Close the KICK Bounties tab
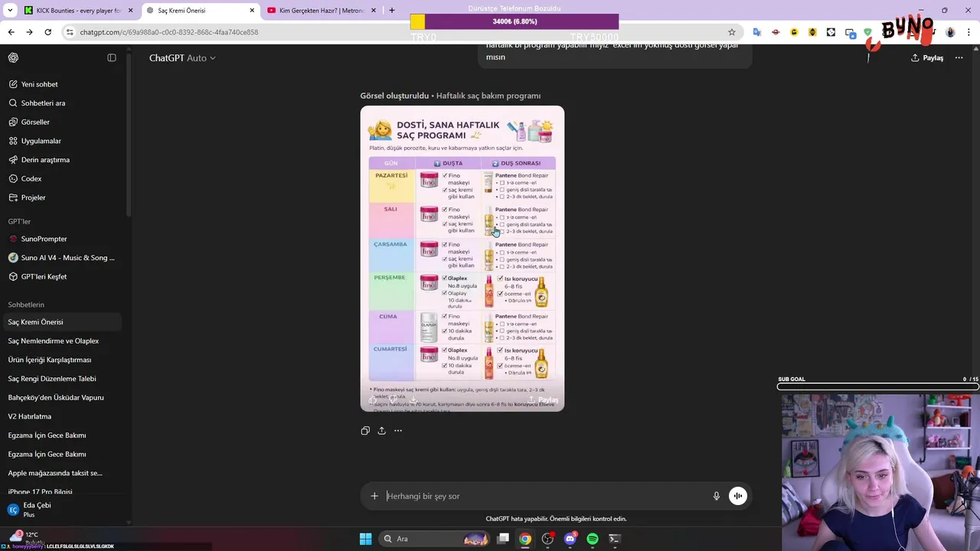Viewport: 980px width, 551px height. [130, 11]
